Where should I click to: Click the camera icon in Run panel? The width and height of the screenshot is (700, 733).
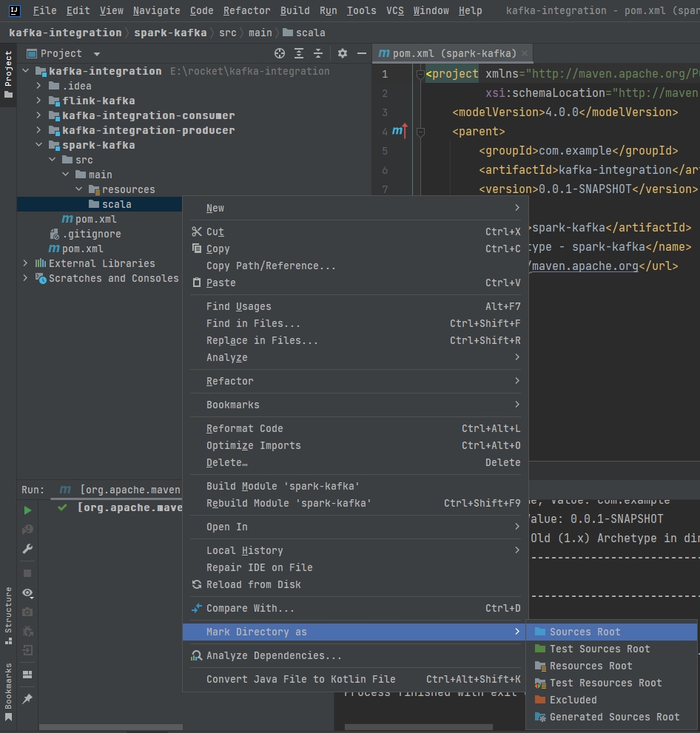(27, 612)
